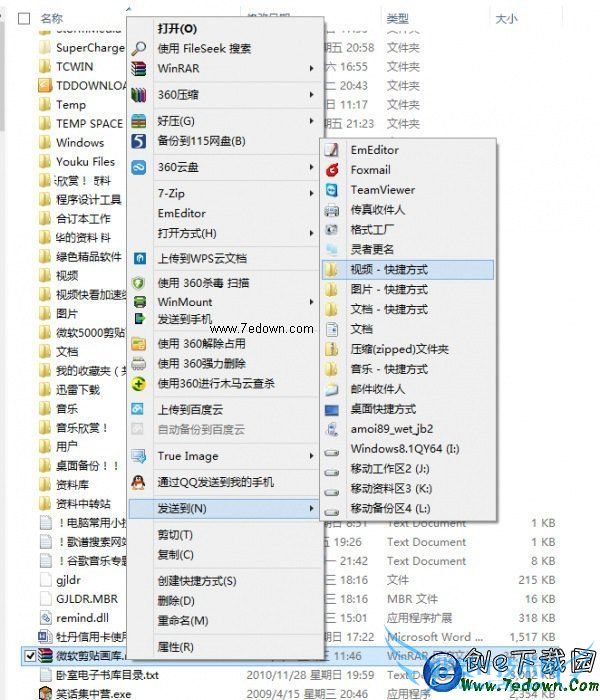
Task: Click the amoi89_wet_jb2 device icon
Action: pyautogui.click(x=332, y=429)
